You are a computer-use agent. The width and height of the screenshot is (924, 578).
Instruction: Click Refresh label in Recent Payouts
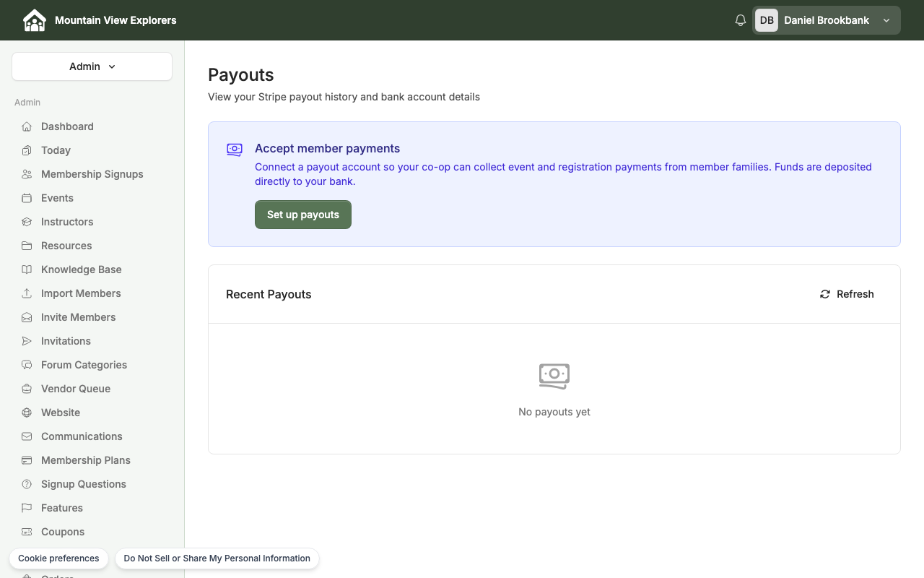tap(855, 294)
